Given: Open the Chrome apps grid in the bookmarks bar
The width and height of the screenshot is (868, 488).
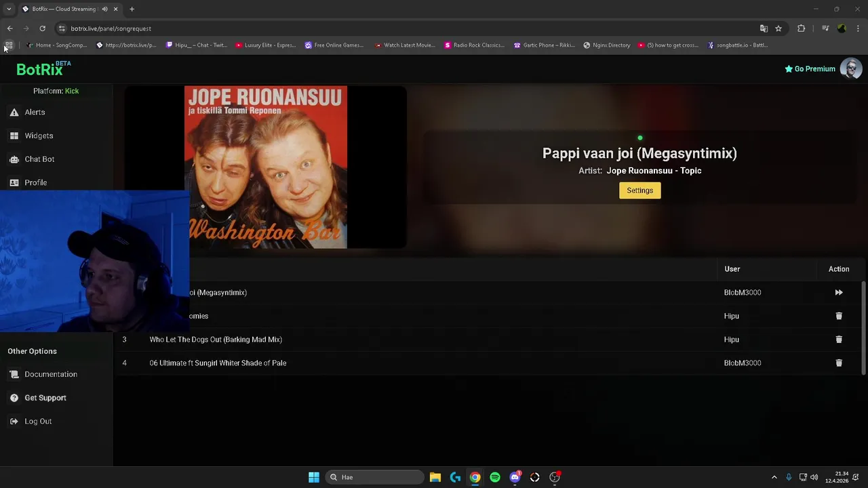Looking at the screenshot, I should click(9, 45).
